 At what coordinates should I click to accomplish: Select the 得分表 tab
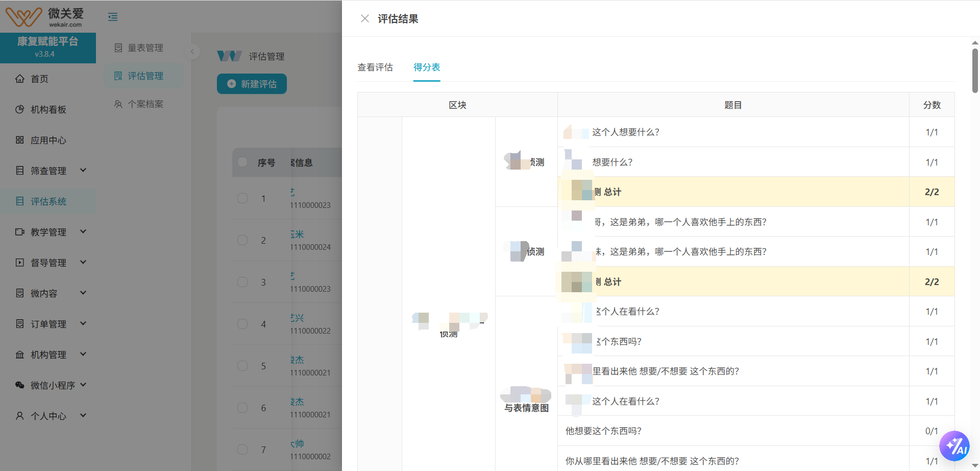[427, 67]
